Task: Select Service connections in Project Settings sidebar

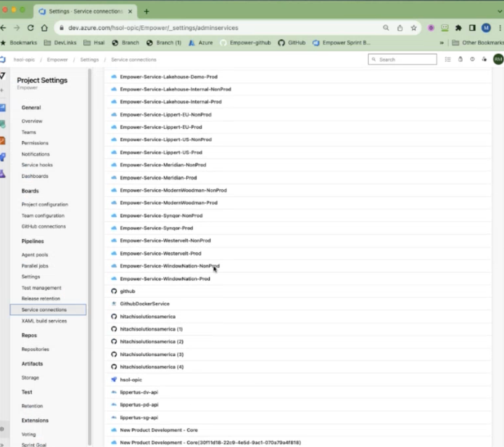Action: [48, 310]
